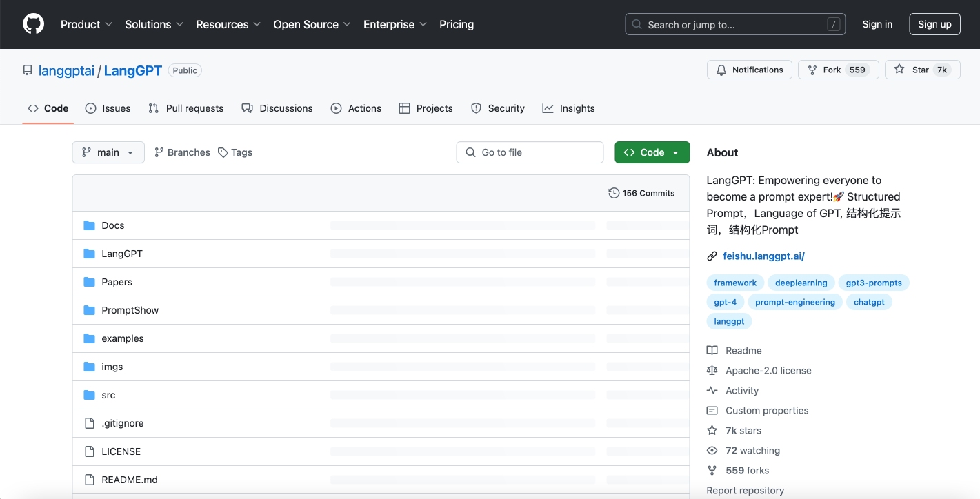Click the prompt-engineering topic tag
980x499 pixels.
click(794, 302)
